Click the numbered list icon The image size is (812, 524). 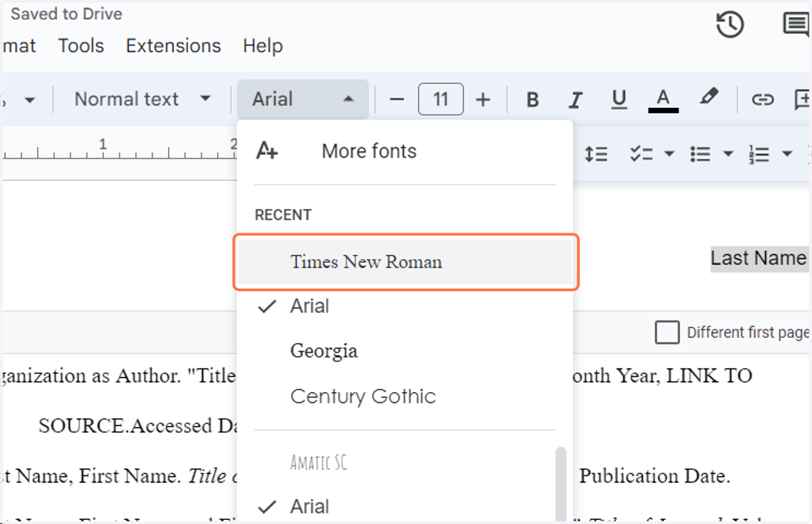pos(759,154)
